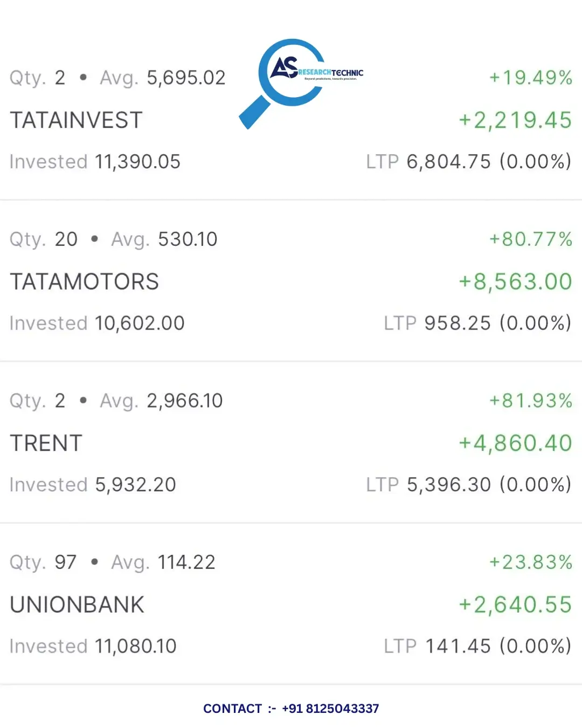Select the UNIONBANK stock name
This screenshot has height=728, width=582.
pos(77,605)
